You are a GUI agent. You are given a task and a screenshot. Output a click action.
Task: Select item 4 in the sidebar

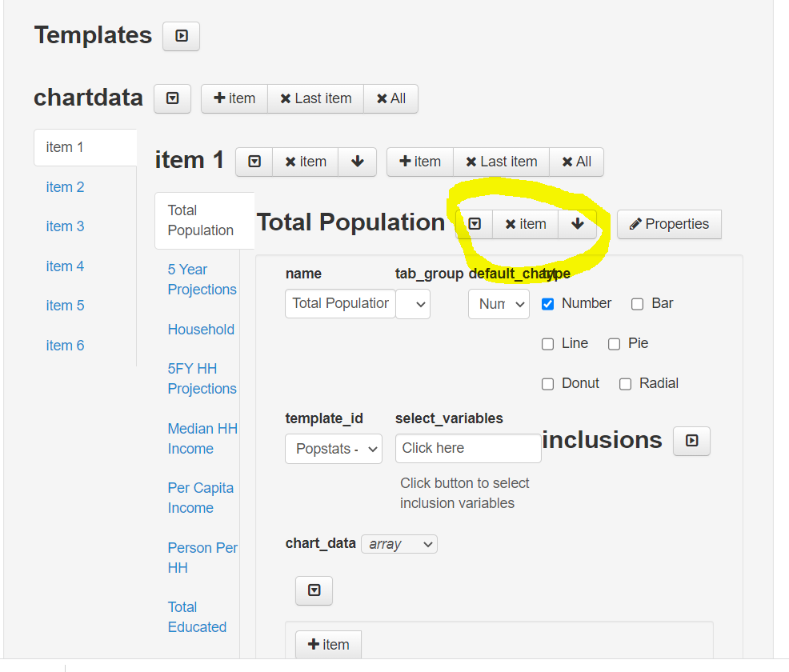[x=65, y=266]
